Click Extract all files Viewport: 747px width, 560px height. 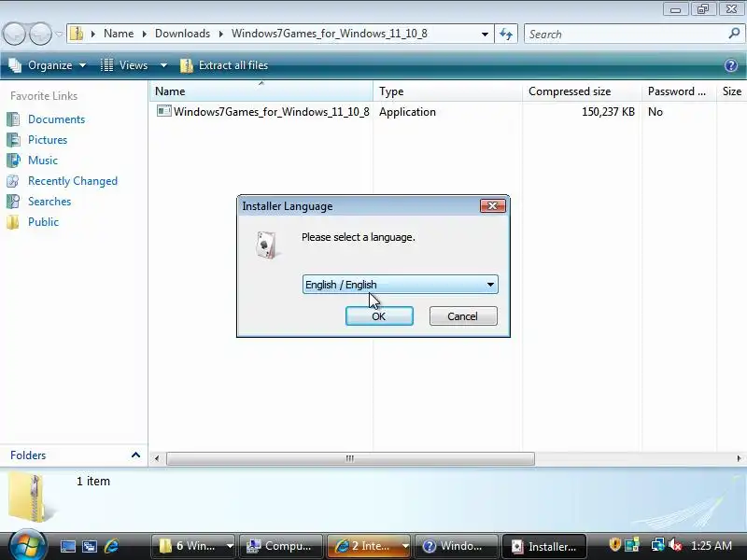click(224, 65)
